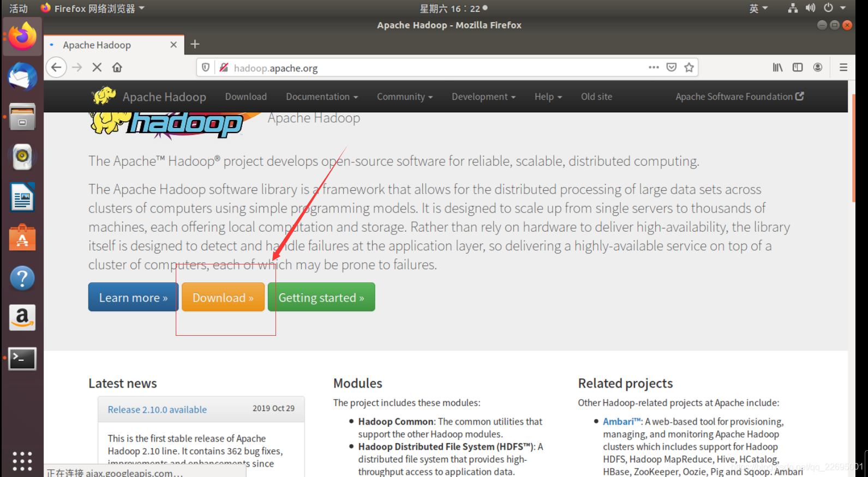Close the Apache Hadoop tab

[x=173, y=45]
